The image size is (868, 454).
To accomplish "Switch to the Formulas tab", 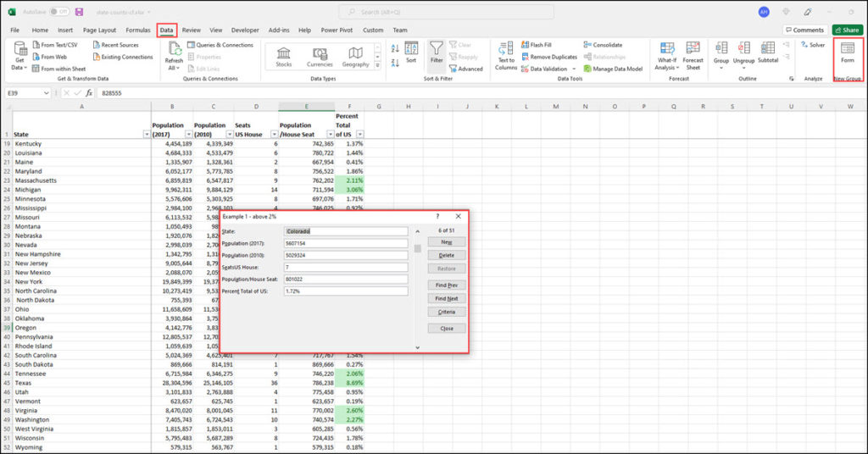I will pos(137,30).
